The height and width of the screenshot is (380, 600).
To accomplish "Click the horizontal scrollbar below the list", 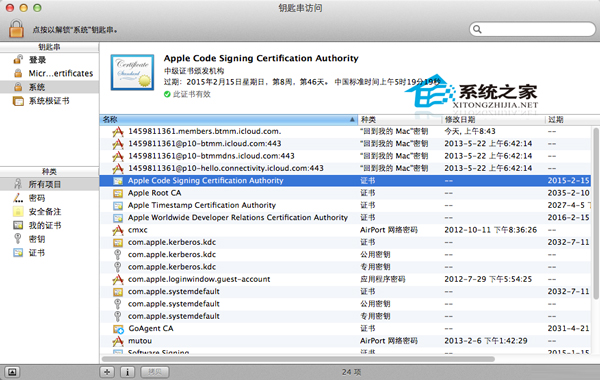I will click(298, 359).
